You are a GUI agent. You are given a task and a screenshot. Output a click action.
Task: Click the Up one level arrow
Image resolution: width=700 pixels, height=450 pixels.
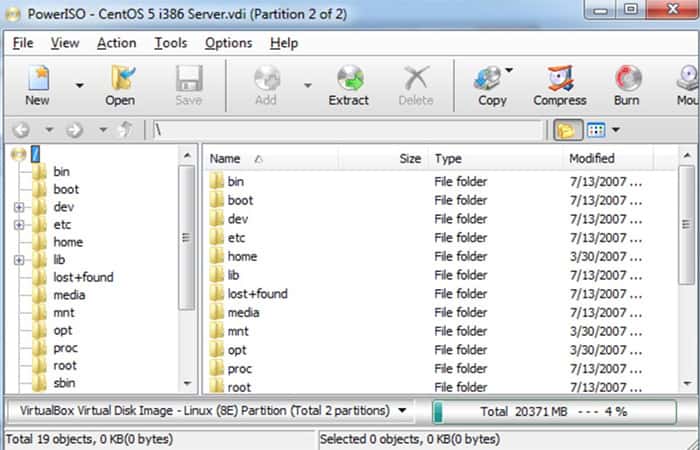pyautogui.click(x=125, y=129)
